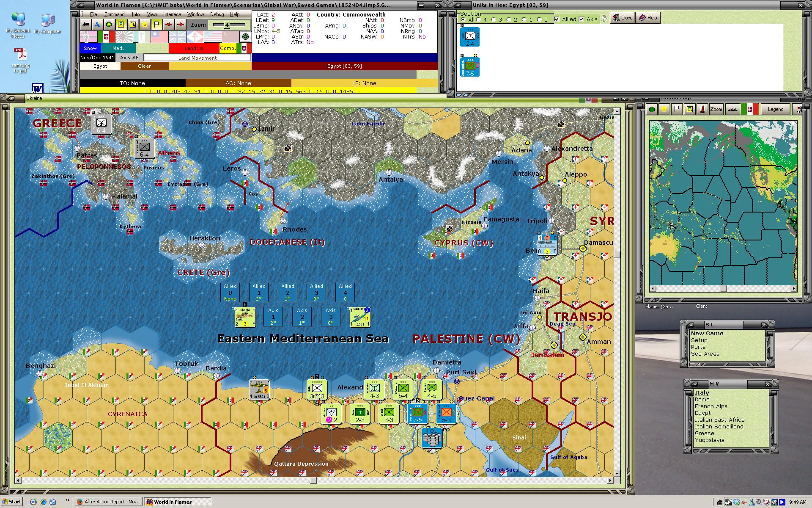Select the 7-5 infantry unit counter in list
Viewport: 812px width, 508px height.
click(x=470, y=66)
